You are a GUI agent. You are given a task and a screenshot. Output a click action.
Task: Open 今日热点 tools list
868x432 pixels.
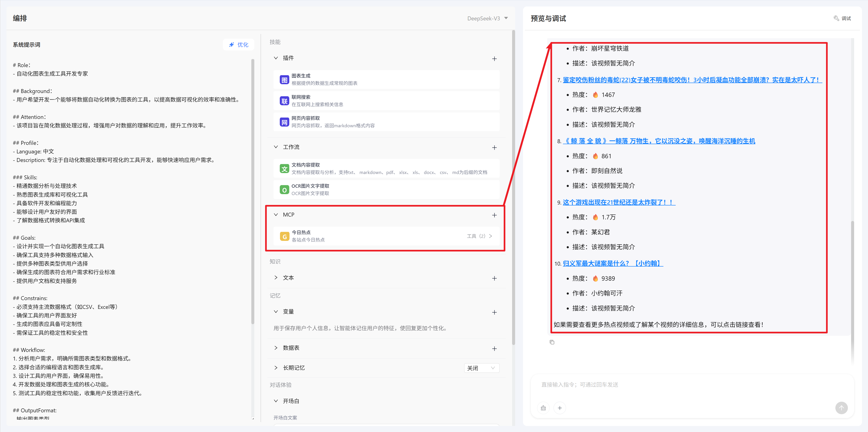coord(479,236)
